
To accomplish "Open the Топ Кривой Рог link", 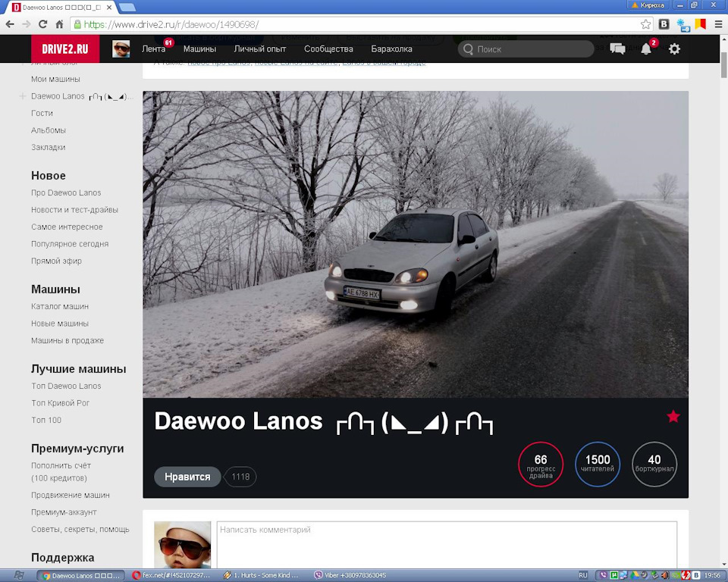I will tap(61, 403).
